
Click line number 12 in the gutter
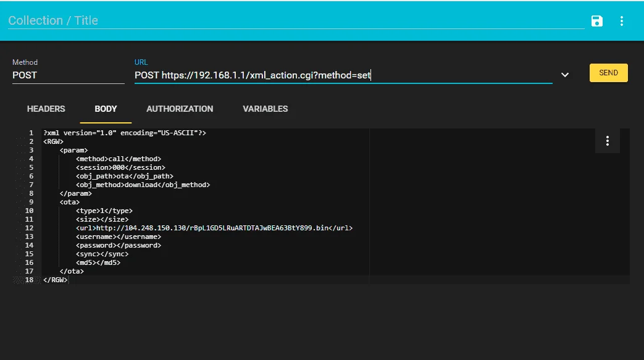click(x=29, y=228)
